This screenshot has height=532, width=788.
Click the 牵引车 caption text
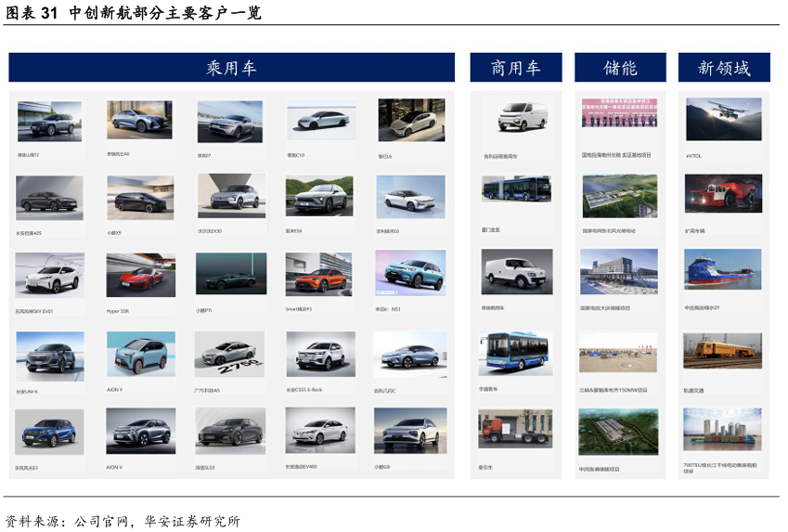pos(485,468)
